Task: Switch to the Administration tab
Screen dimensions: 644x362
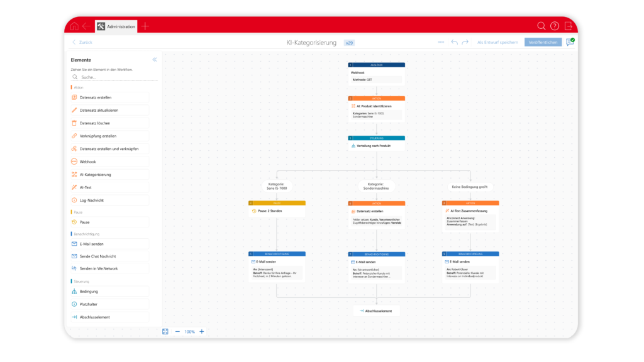Action: pyautogui.click(x=116, y=26)
